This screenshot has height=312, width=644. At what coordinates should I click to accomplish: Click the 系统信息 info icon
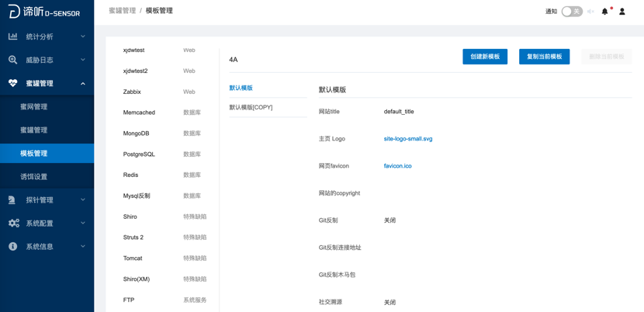13,246
